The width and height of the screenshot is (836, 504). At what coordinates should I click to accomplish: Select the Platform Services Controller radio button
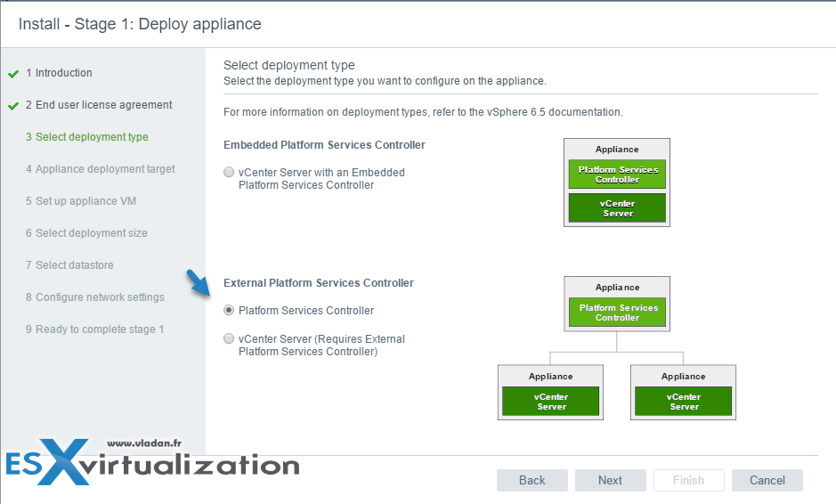point(229,311)
